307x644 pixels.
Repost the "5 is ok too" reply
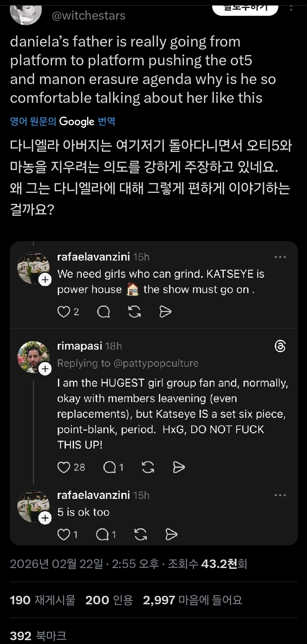[x=140, y=534]
